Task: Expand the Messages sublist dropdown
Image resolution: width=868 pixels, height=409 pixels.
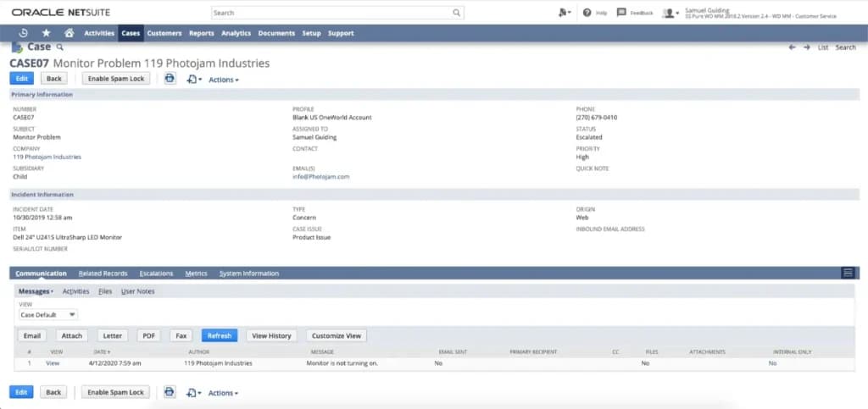Action: click(x=36, y=291)
